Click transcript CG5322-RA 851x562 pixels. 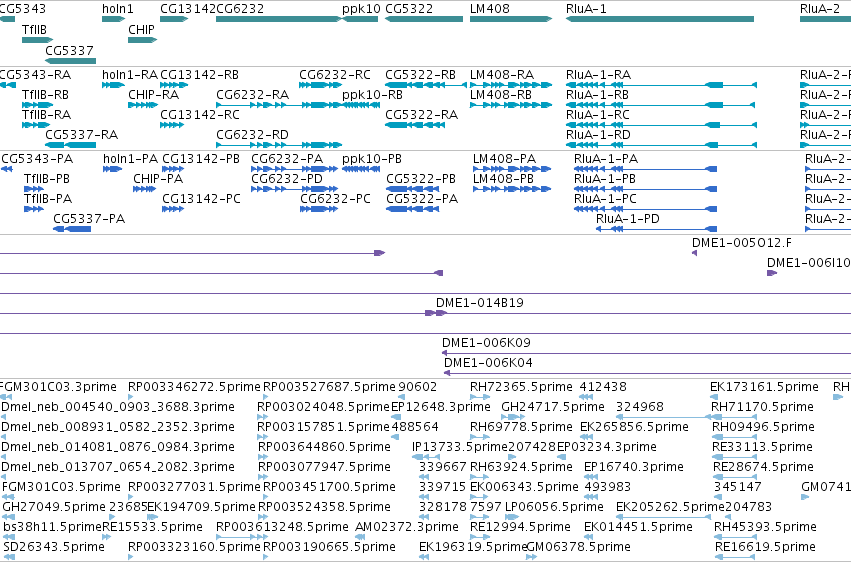[415, 125]
